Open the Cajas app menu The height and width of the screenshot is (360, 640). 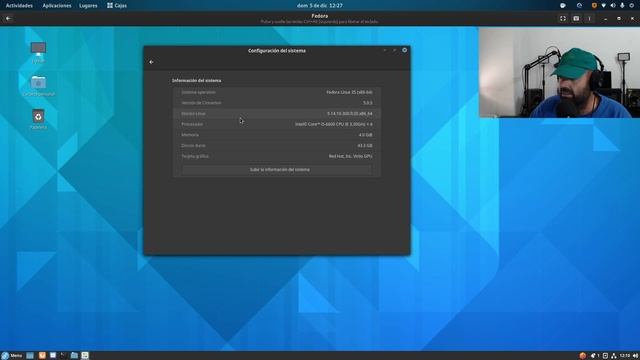(x=117, y=6)
